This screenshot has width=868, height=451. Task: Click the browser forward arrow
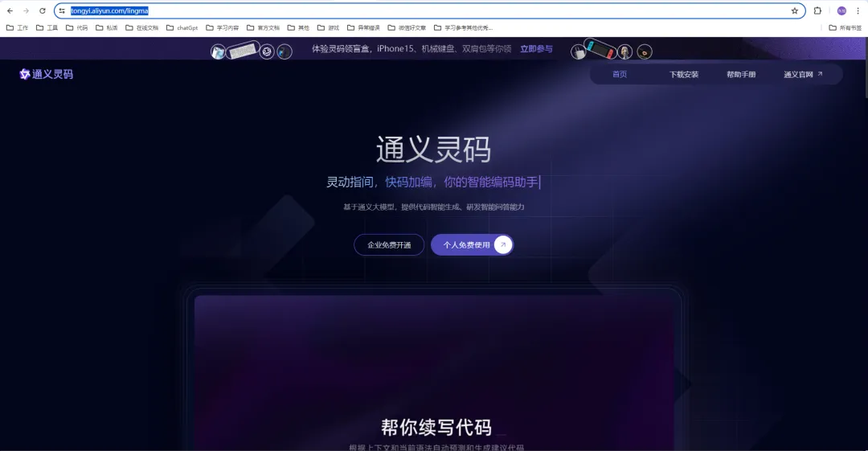pos(26,10)
